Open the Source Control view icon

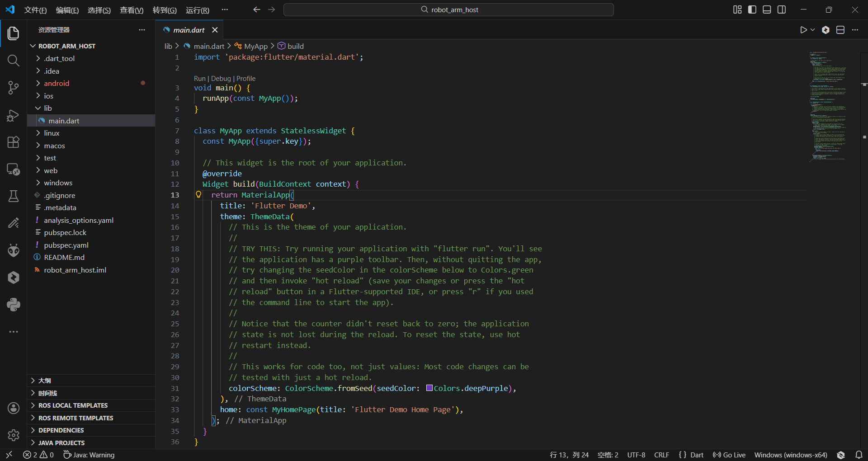pos(14,88)
